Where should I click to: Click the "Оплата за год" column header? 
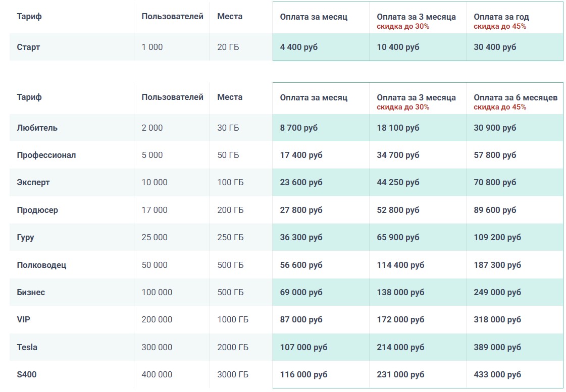pos(501,17)
